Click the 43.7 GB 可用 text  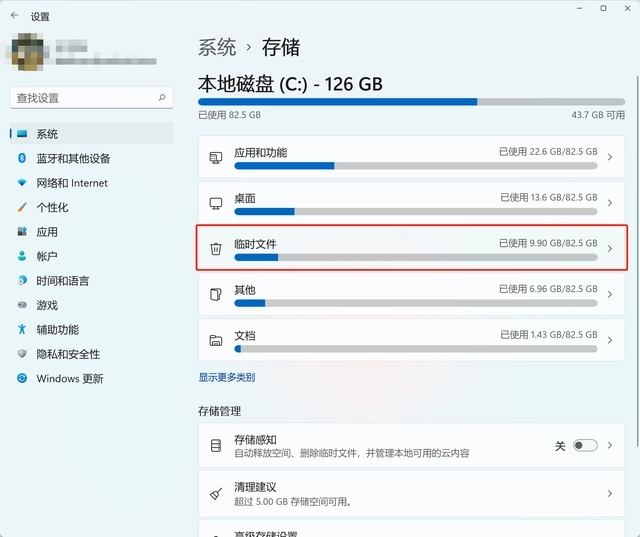click(598, 115)
